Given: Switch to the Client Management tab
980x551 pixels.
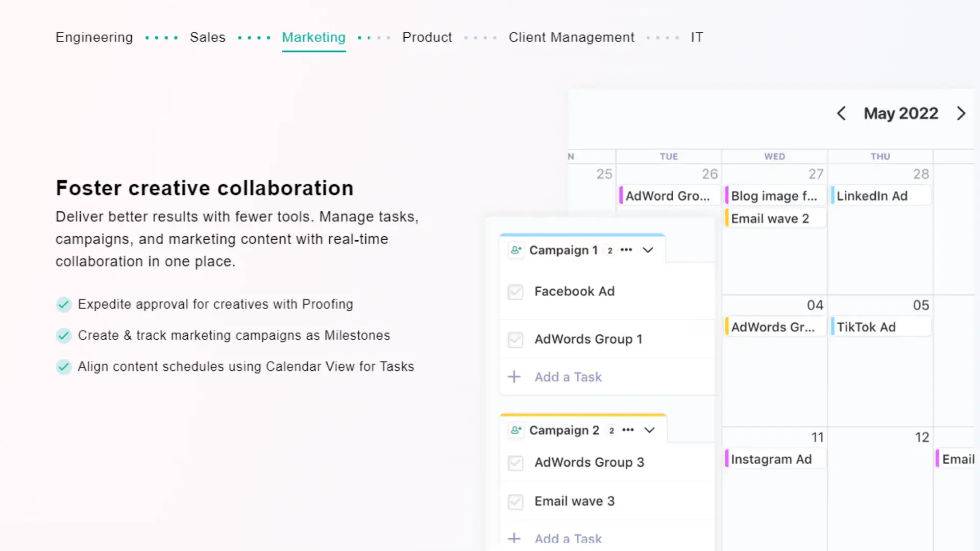Looking at the screenshot, I should click(571, 37).
